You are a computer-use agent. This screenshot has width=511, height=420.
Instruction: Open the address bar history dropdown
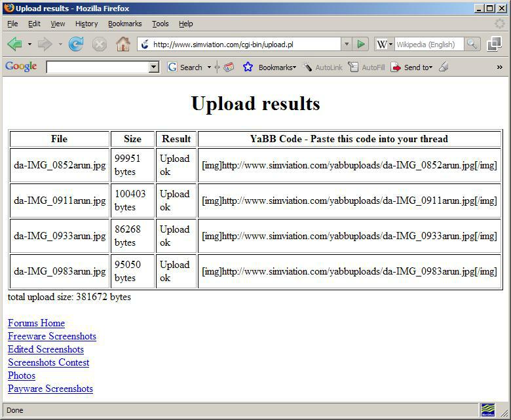(347, 44)
